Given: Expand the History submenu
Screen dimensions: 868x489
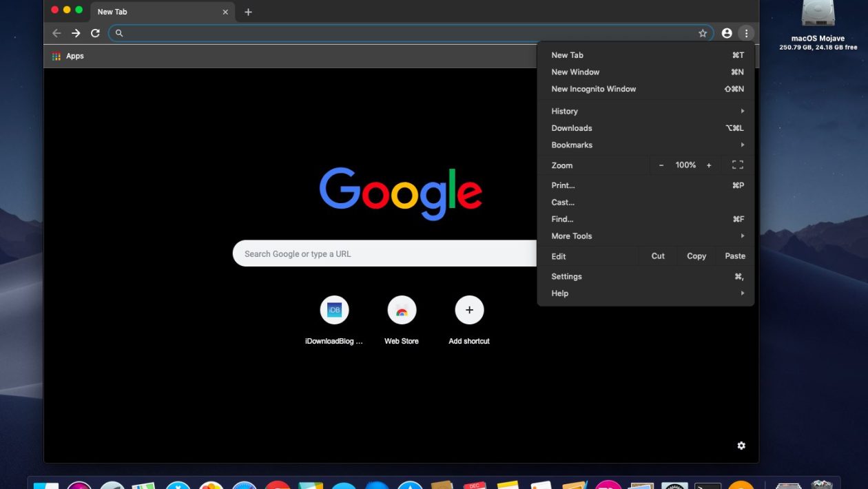Looking at the screenshot, I should click(645, 111).
